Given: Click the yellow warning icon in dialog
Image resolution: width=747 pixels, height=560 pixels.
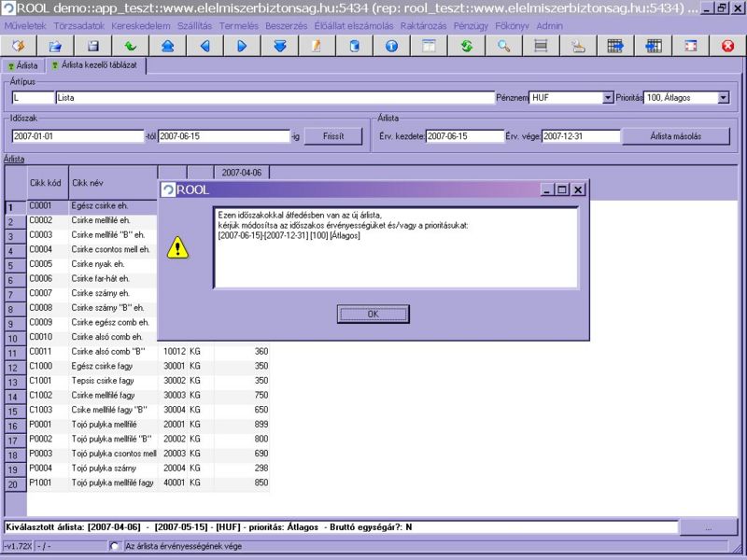Looking at the screenshot, I should pyautogui.click(x=177, y=246).
